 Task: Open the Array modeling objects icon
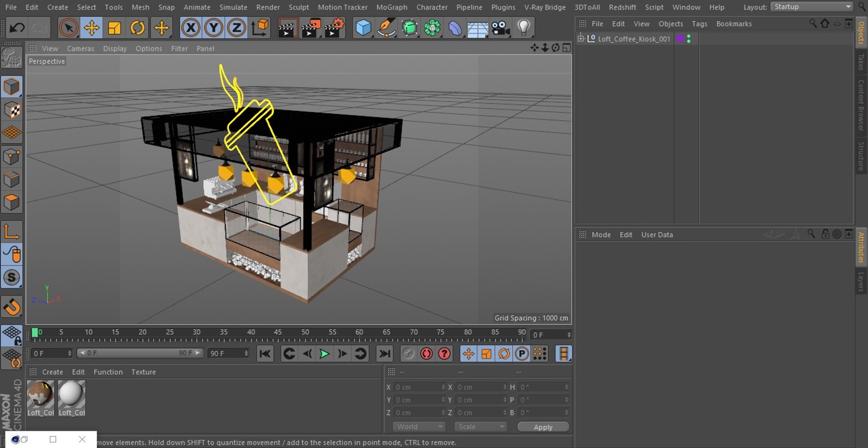(432, 28)
